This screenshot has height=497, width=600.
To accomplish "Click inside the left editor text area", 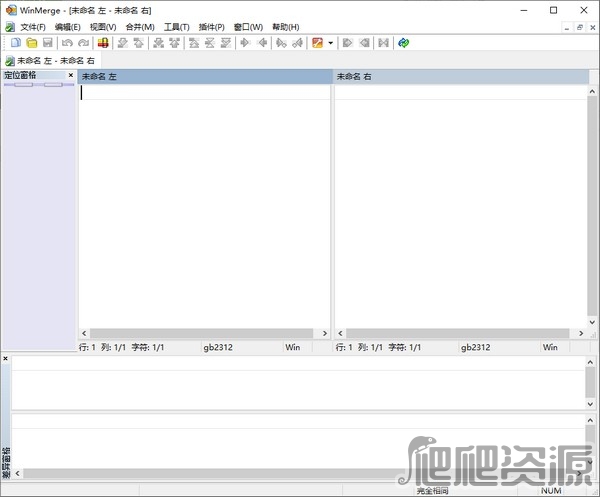I will (204, 207).
